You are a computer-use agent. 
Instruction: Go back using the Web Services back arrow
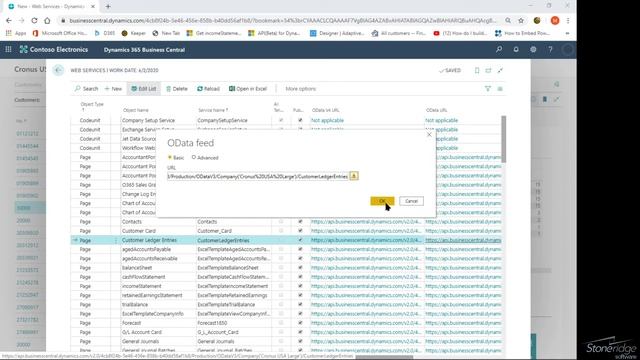(58, 70)
